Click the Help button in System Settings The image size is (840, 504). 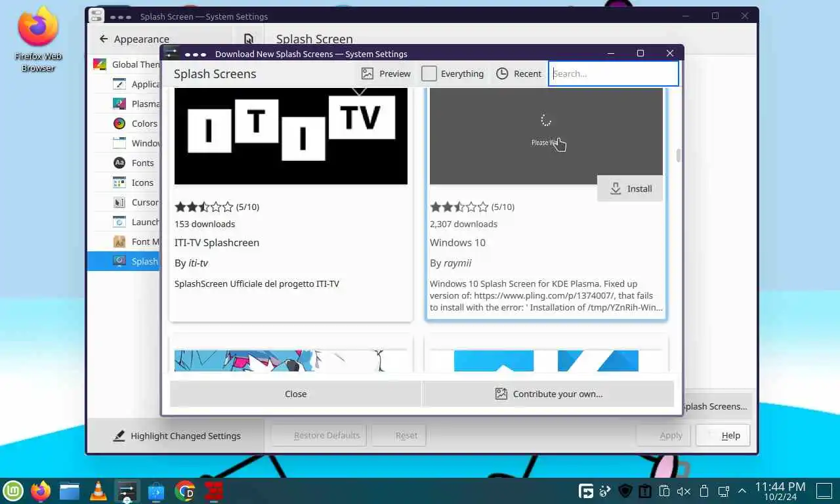(723, 435)
